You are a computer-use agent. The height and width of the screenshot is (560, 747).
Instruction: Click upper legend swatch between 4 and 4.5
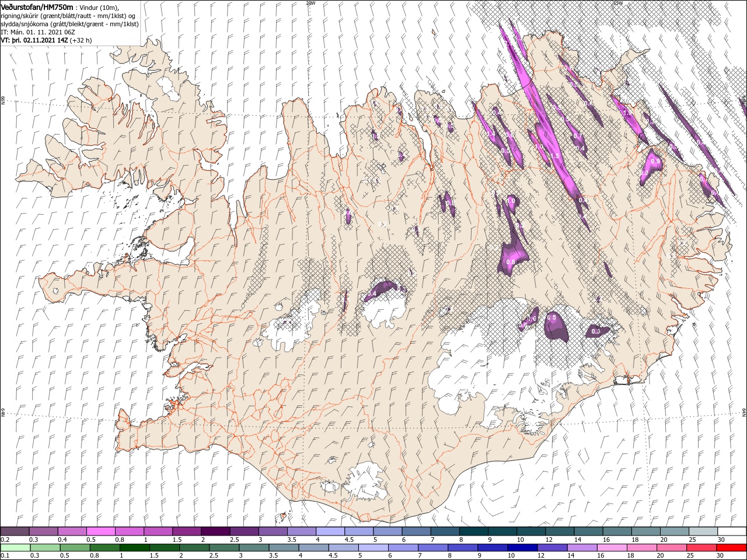pyautogui.click(x=330, y=531)
